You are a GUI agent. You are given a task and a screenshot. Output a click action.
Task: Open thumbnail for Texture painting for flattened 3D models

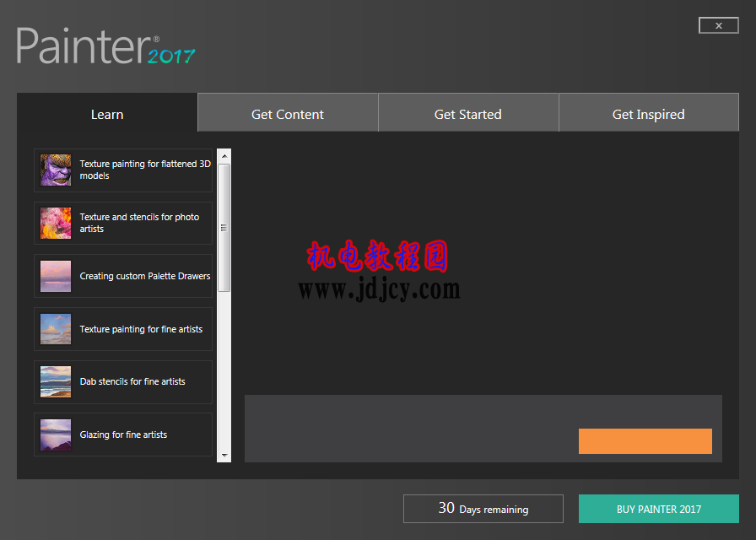coord(56,170)
